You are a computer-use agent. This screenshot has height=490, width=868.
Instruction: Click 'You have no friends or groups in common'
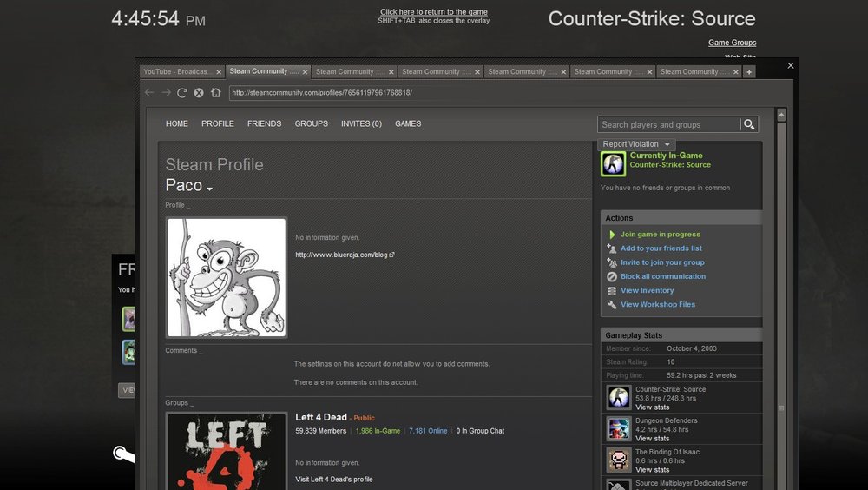[x=665, y=188]
